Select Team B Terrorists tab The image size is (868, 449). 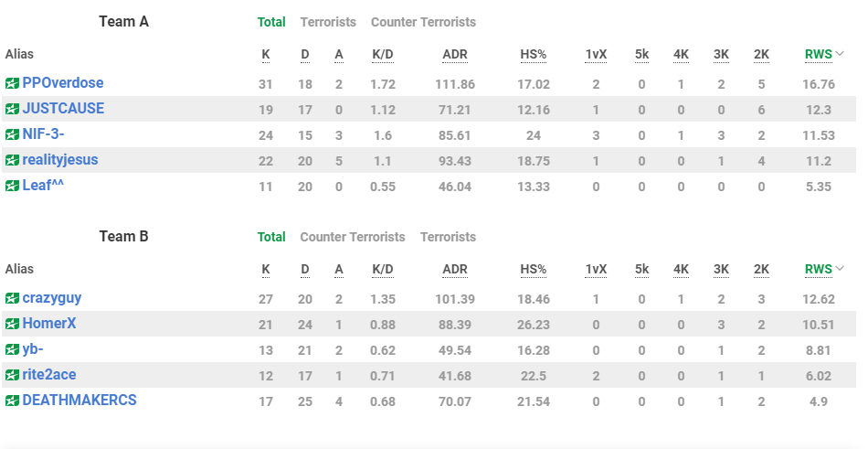[448, 237]
